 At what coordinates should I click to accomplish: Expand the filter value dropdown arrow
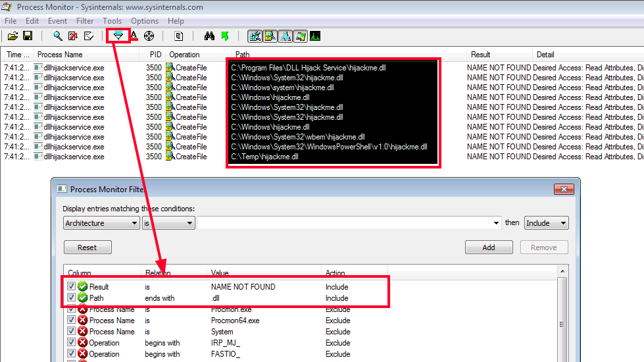point(496,223)
